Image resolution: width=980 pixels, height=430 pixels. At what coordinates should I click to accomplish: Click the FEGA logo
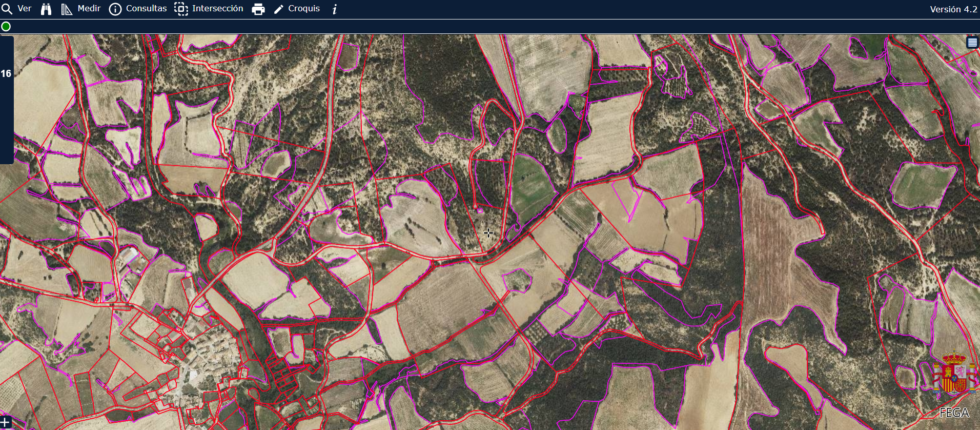(x=954, y=385)
